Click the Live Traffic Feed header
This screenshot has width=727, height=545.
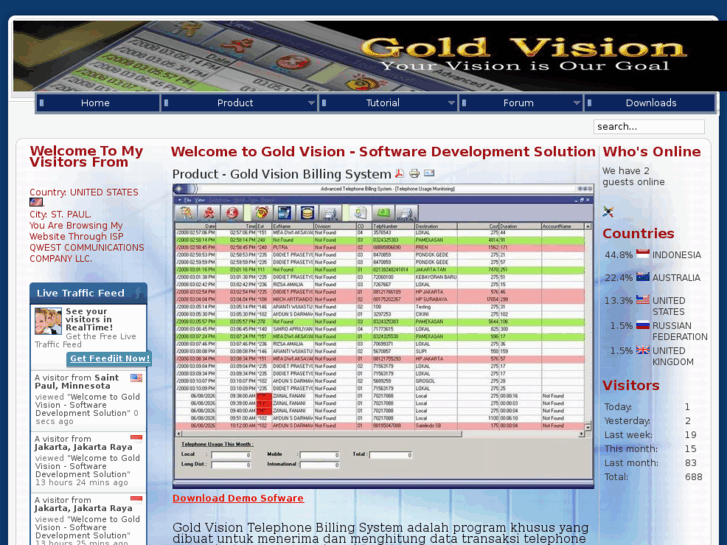(x=88, y=293)
